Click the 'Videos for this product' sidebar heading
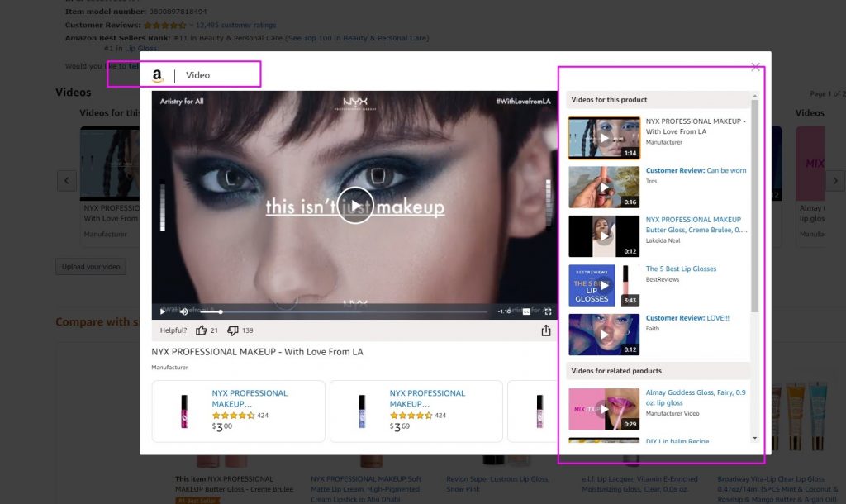Viewport: 846px width, 504px height. 609,100
